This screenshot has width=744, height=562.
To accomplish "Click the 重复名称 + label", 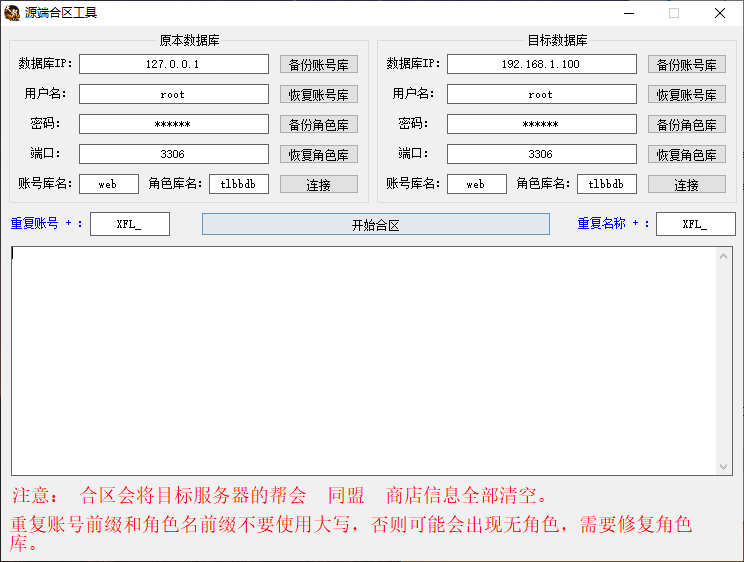I will pyautogui.click(x=613, y=223).
